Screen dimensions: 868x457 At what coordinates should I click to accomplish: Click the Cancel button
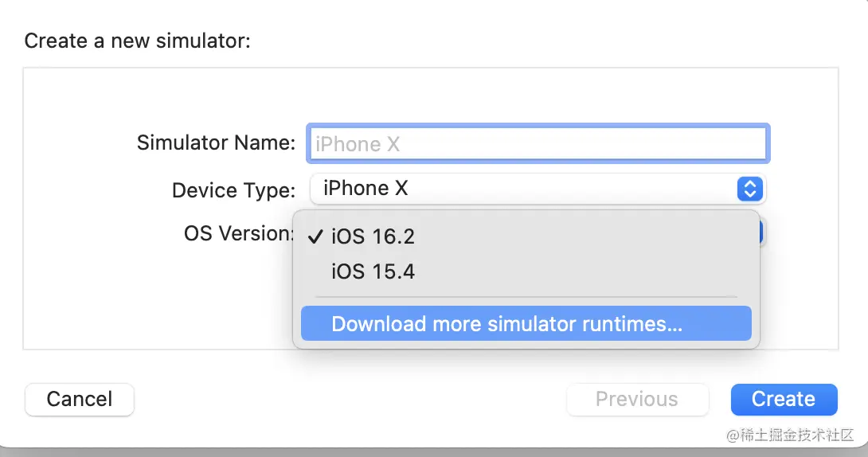click(80, 399)
